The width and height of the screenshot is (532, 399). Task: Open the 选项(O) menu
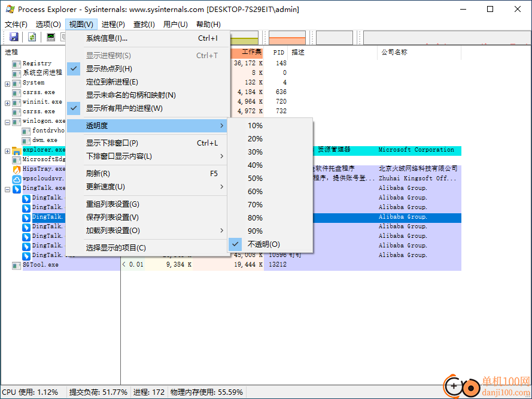pos(48,25)
